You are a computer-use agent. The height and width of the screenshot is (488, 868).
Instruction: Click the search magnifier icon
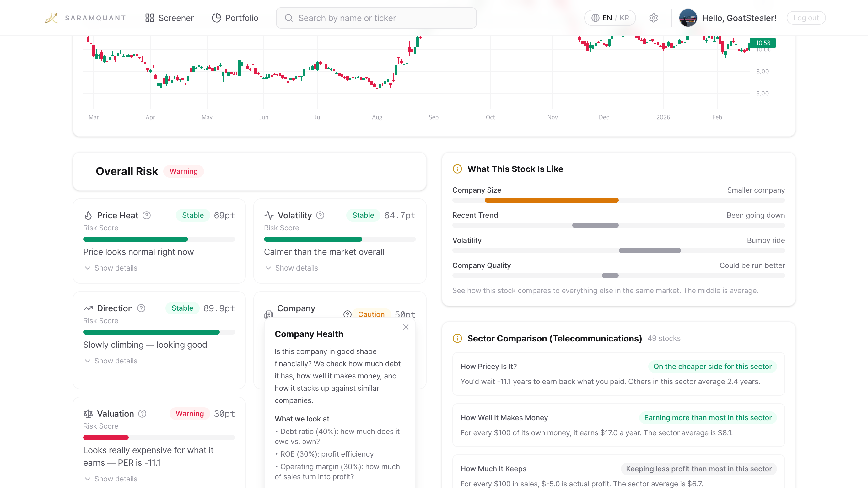[x=288, y=18]
